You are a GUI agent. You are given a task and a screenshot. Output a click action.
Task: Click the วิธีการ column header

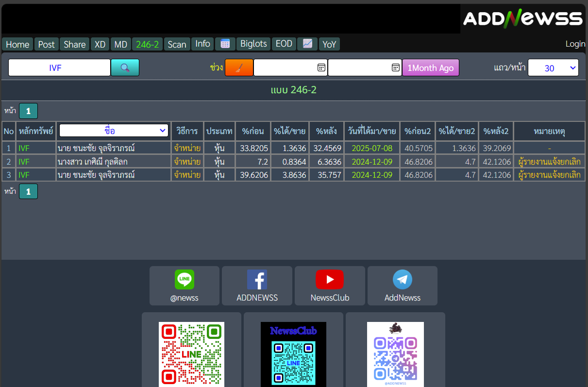[187, 131]
